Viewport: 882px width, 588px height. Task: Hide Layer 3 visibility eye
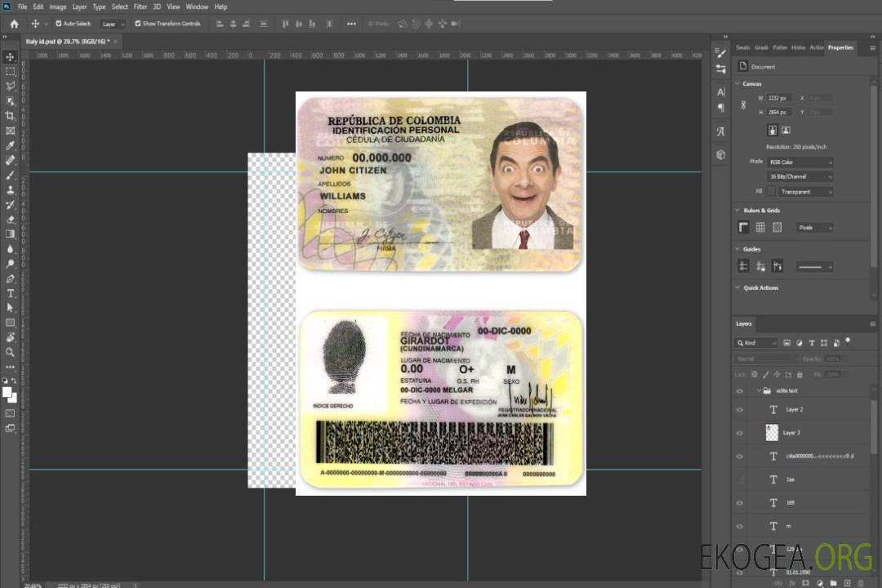click(740, 434)
